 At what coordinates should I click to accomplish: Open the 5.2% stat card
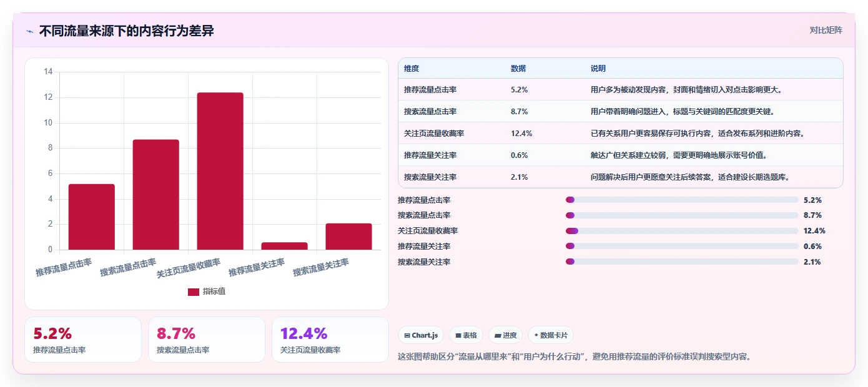click(83, 340)
